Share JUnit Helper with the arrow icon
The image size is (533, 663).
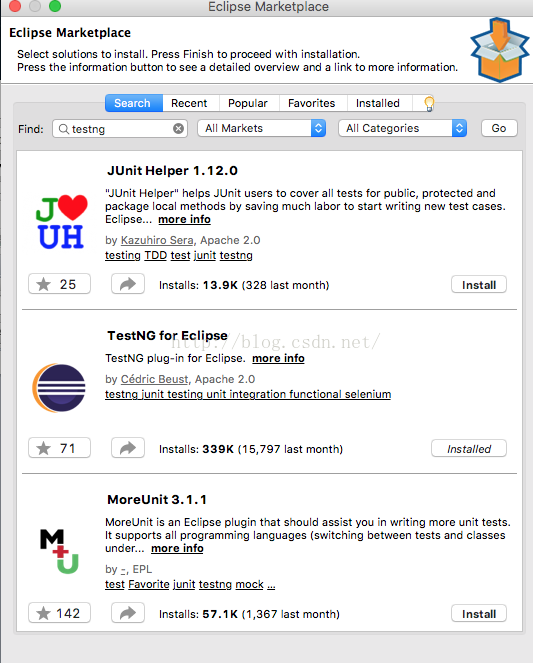click(128, 284)
